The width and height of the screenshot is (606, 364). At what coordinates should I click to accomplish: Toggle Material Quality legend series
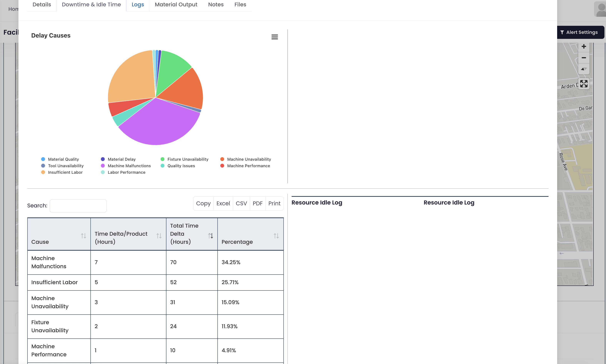click(63, 159)
